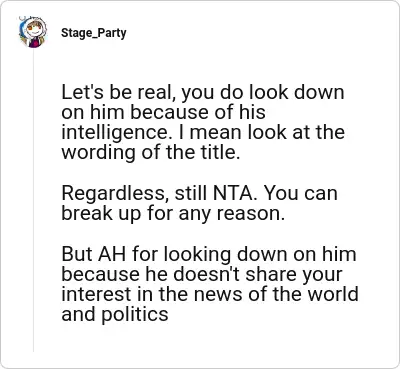
Task: Click the word "mean" in the first paragraph
Action: click(217, 133)
